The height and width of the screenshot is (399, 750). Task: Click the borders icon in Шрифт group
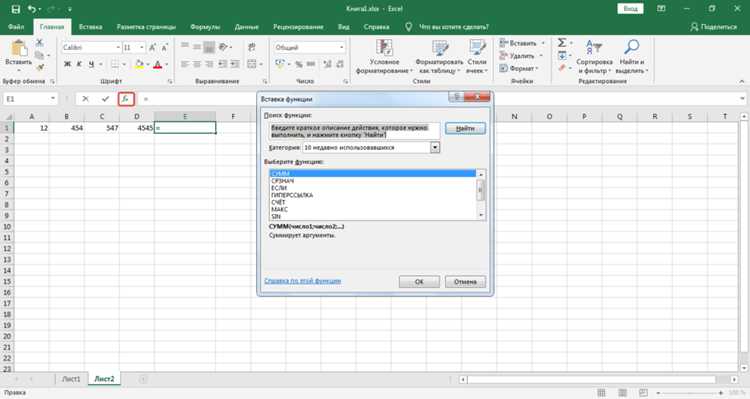[114, 64]
